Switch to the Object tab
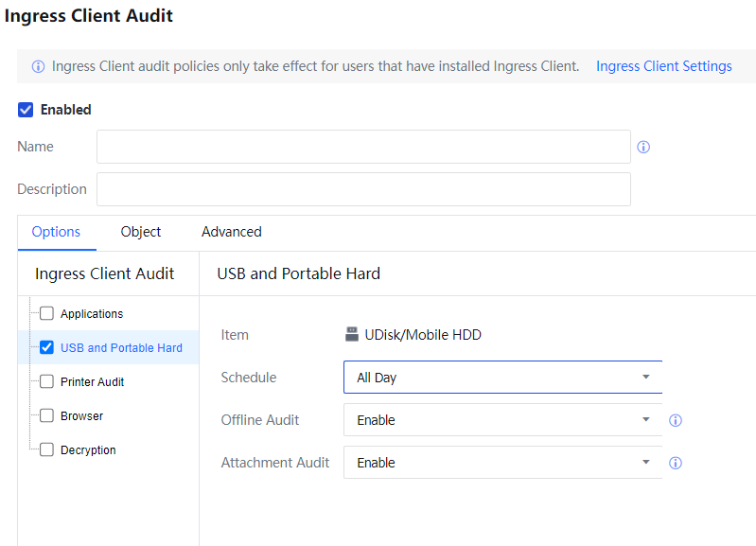 [x=141, y=232]
